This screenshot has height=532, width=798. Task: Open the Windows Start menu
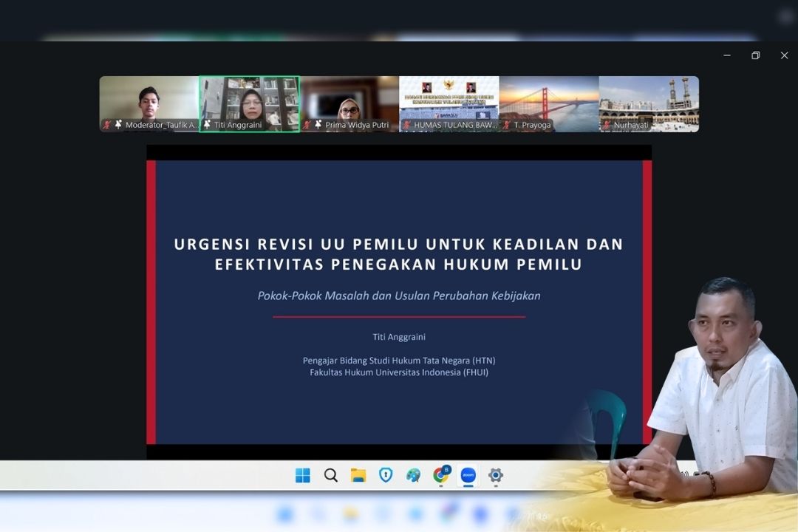pyautogui.click(x=303, y=475)
